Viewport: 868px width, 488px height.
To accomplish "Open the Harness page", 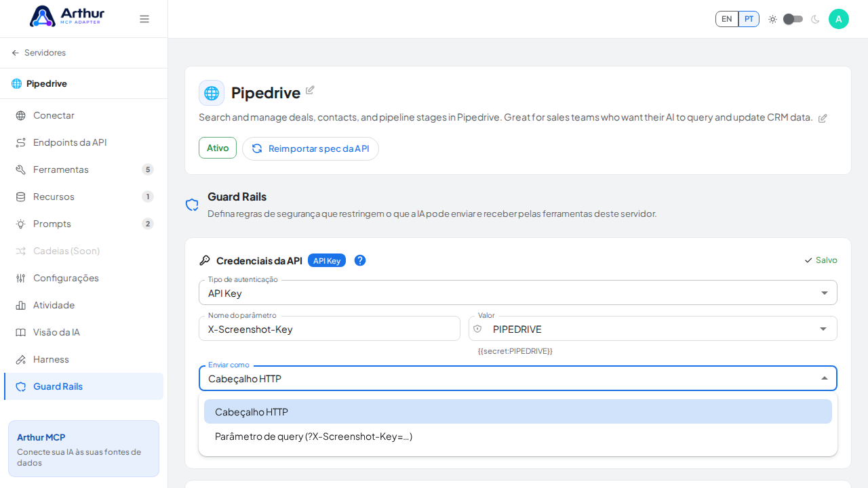I will [84, 359].
